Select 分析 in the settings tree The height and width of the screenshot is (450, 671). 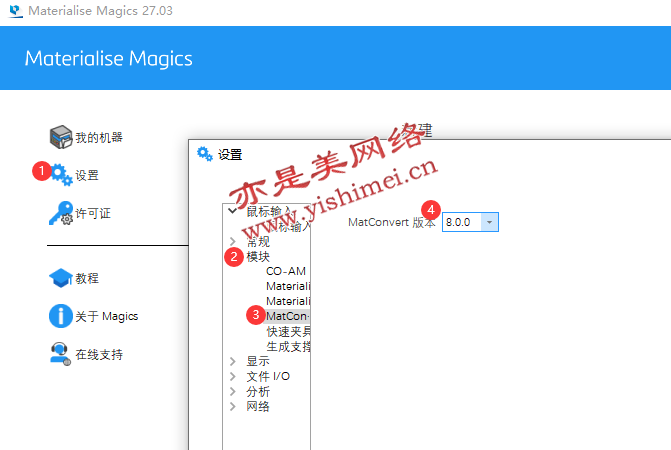pos(258,391)
